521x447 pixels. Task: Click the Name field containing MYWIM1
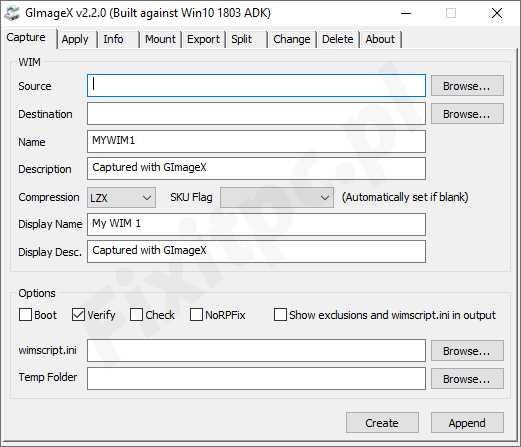[x=256, y=141]
